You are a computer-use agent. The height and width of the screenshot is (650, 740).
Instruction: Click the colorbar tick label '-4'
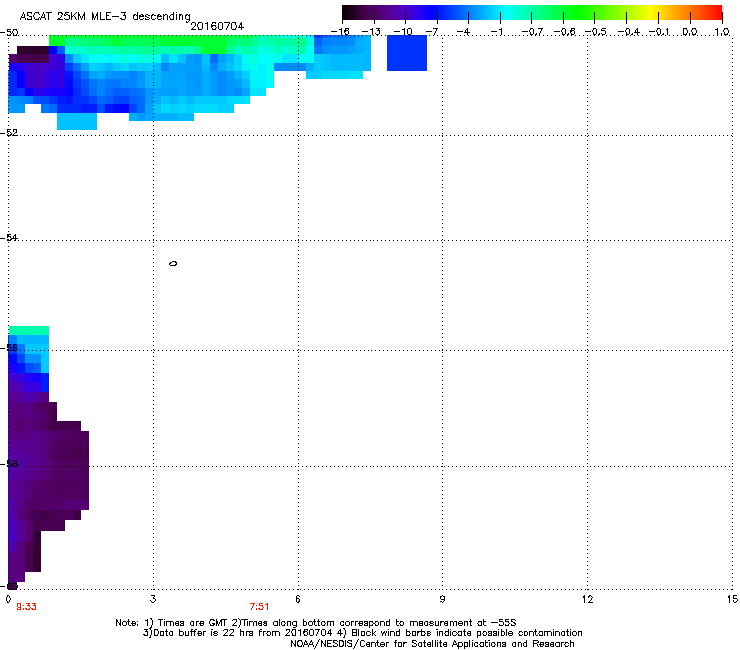click(x=463, y=32)
